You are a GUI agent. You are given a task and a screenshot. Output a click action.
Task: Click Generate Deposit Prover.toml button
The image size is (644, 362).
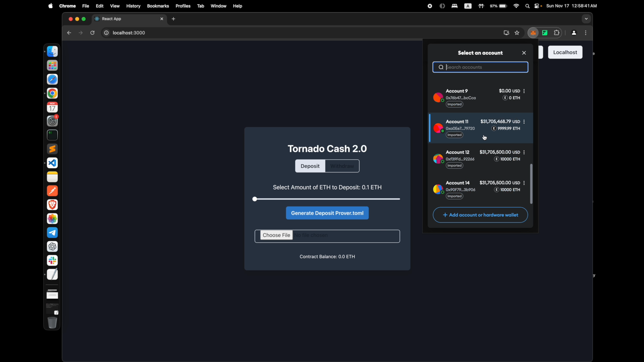coord(327,213)
